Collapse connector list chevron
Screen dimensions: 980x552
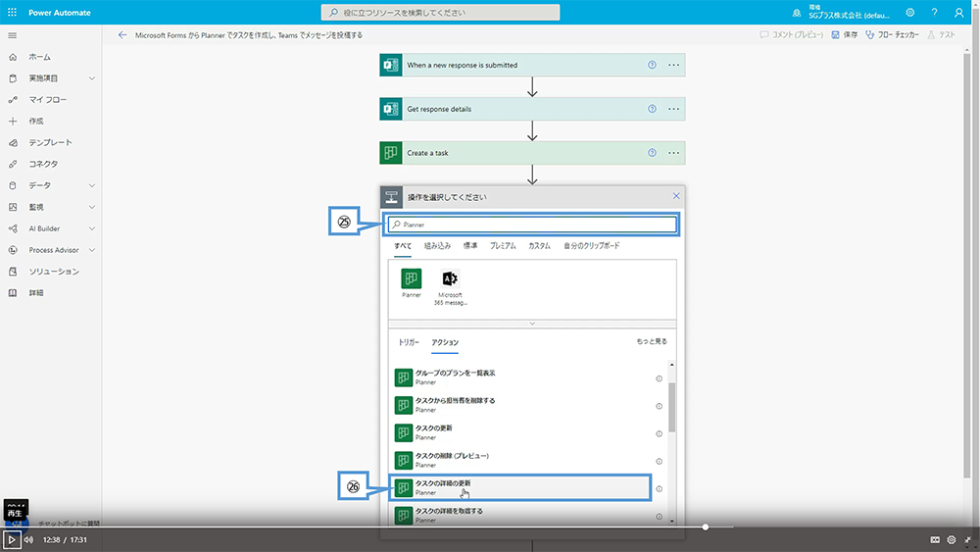pos(532,324)
